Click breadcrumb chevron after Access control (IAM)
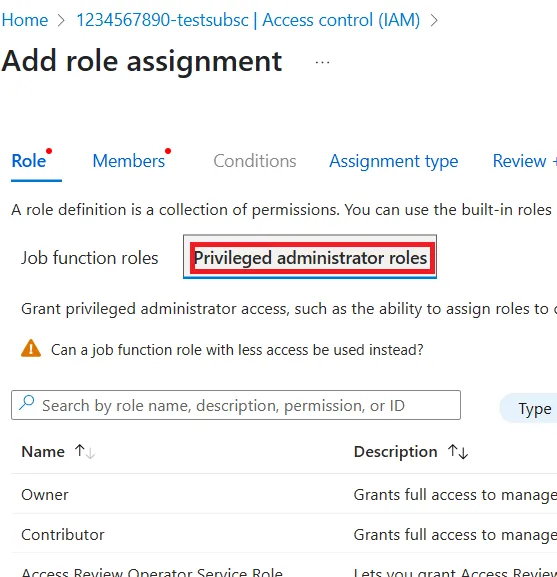Viewport: 557px width, 577px height. click(x=434, y=20)
